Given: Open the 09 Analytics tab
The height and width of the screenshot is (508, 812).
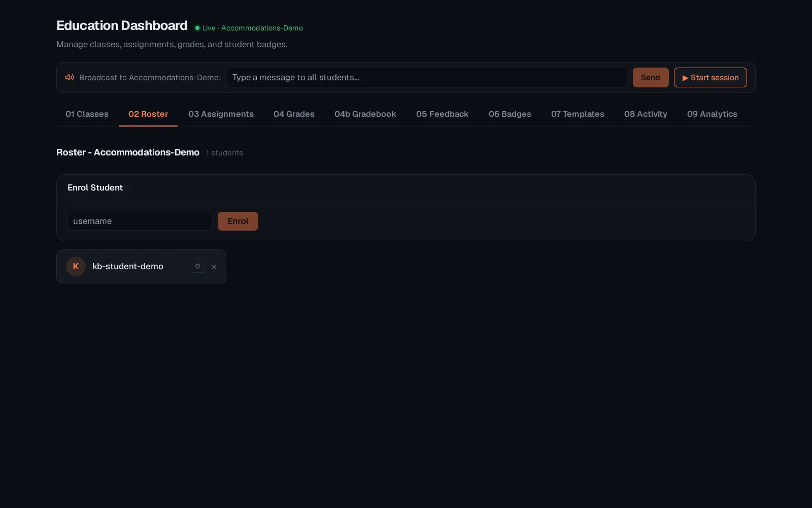Looking at the screenshot, I should 712,114.
